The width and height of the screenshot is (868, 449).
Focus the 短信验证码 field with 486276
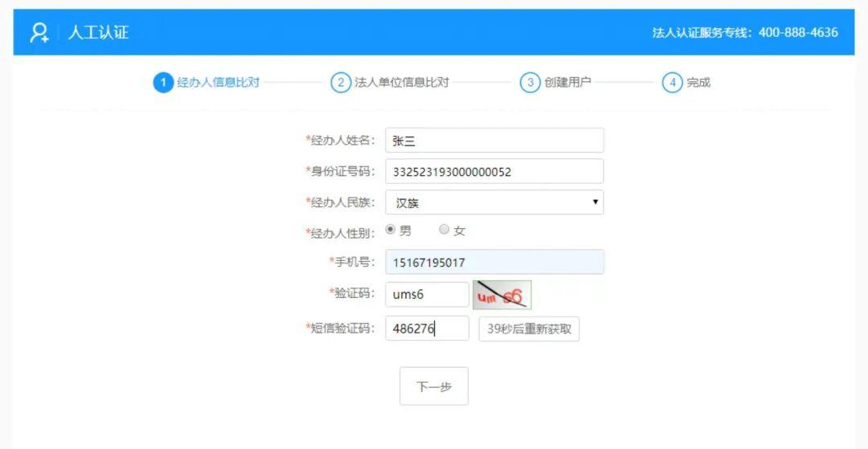coord(427,329)
